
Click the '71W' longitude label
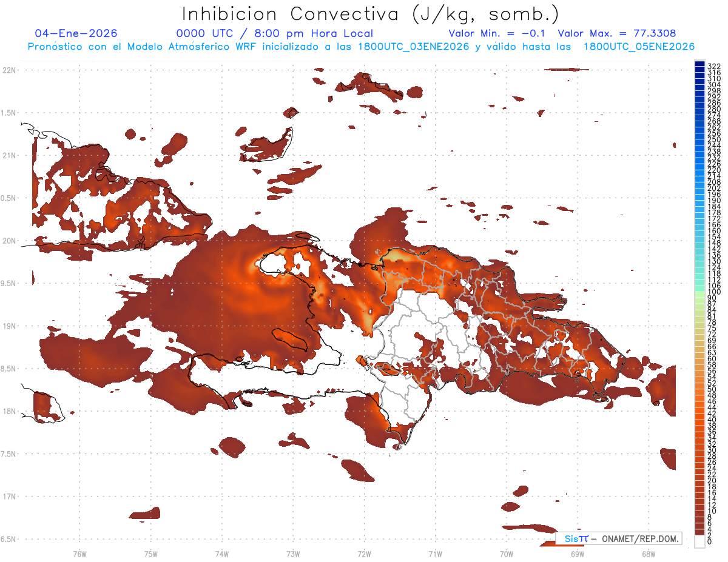point(435,554)
